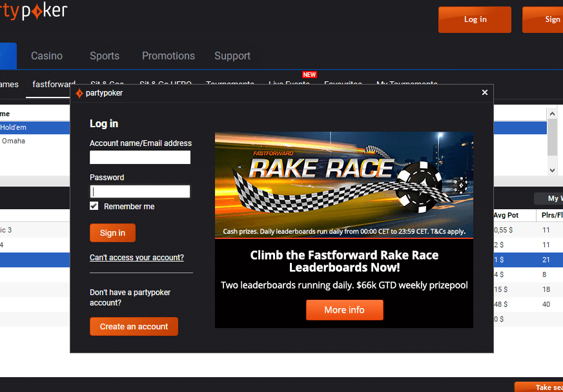
Task: Go to the Promotions section
Action: (x=169, y=56)
